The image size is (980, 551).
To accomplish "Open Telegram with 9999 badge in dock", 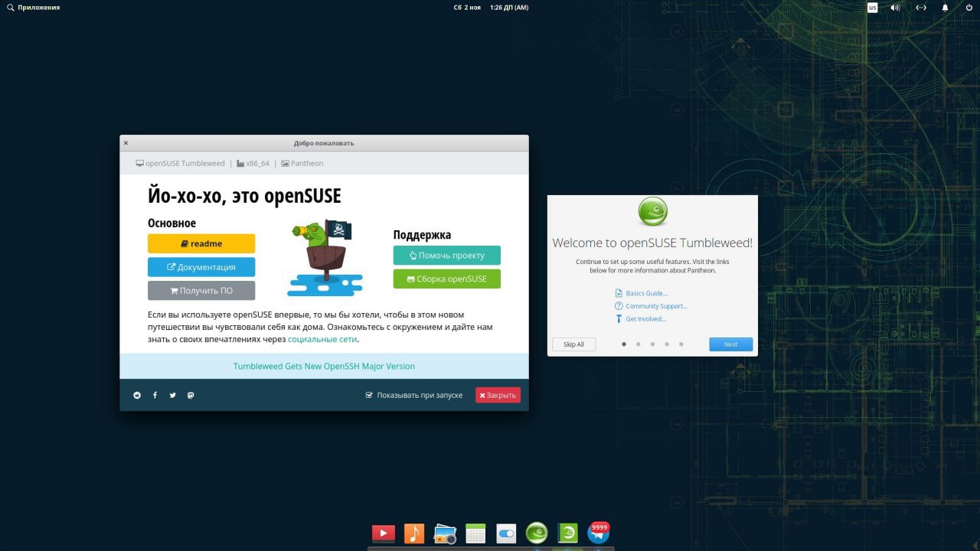I will [x=598, y=533].
